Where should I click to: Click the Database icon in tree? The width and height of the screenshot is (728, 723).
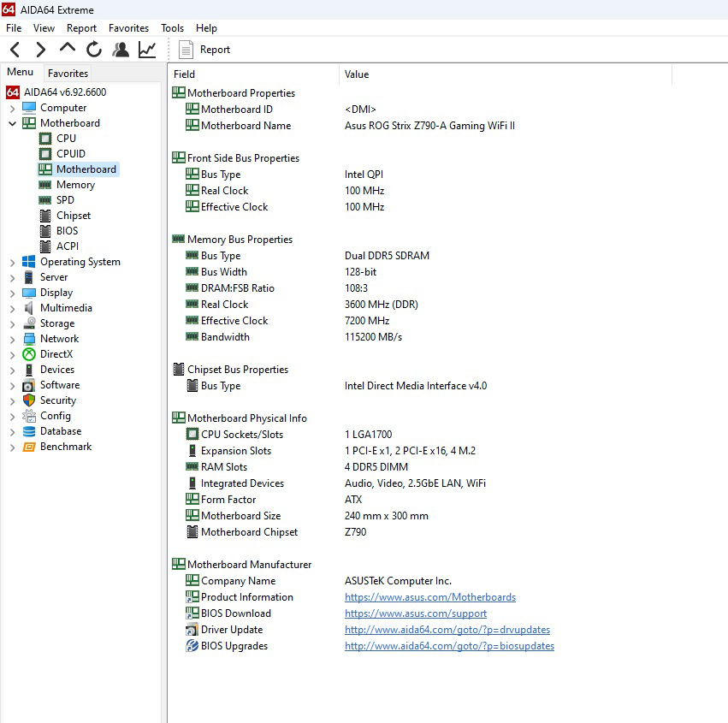(x=29, y=431)
